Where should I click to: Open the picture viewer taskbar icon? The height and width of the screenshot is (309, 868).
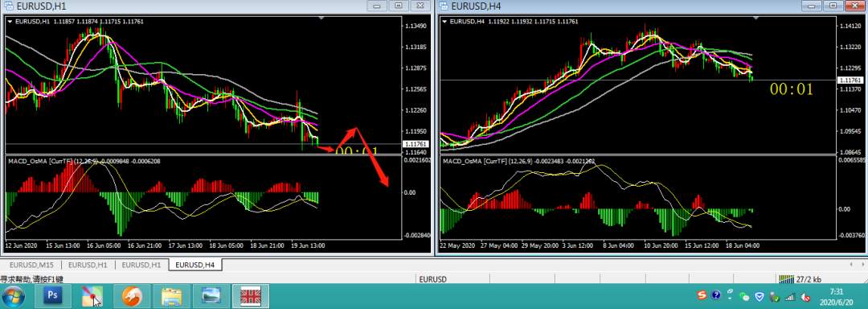coord(211,296)
